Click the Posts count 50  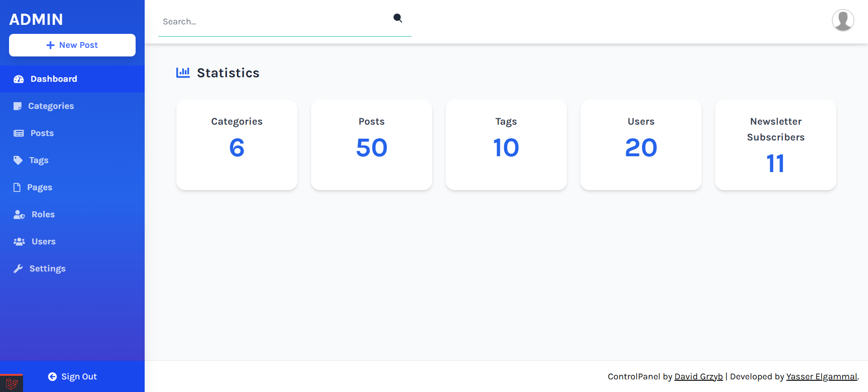tap(372, 148)
